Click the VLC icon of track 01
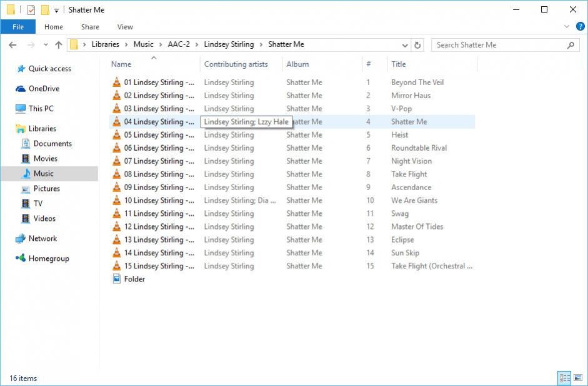Screen dimensions: 588x386 point(116,83)
